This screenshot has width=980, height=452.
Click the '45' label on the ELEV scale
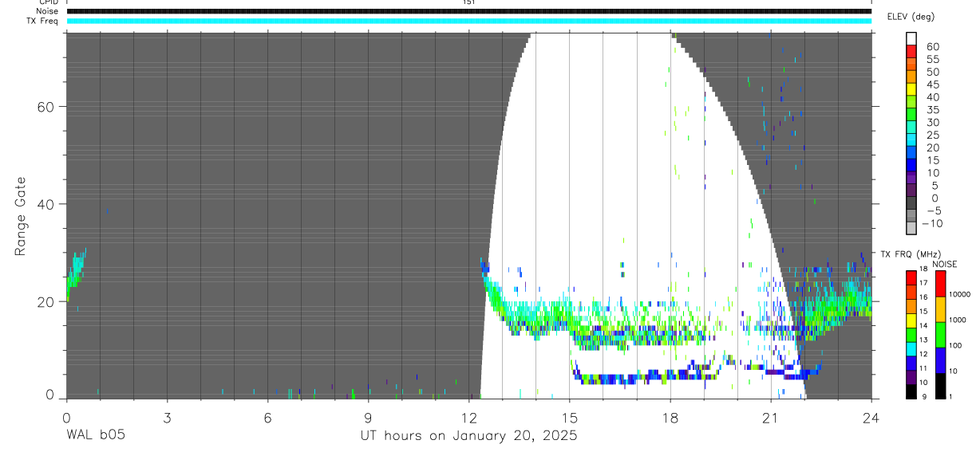tap(932, 85)
